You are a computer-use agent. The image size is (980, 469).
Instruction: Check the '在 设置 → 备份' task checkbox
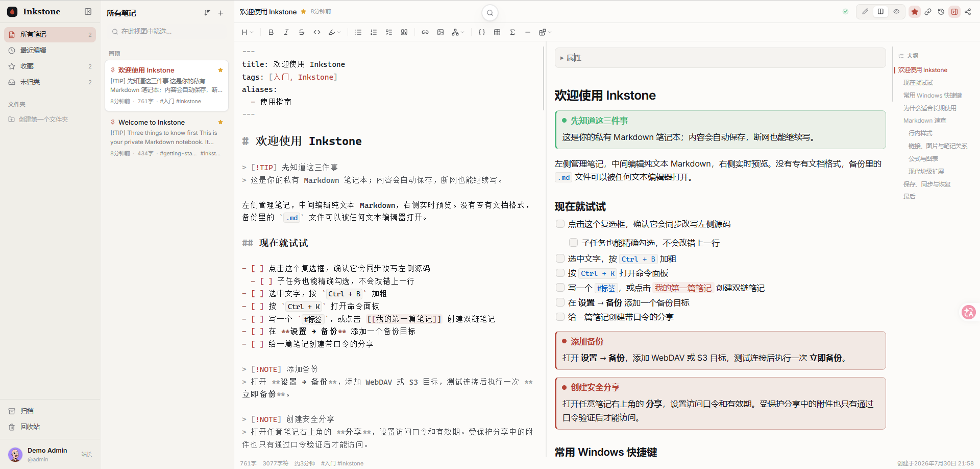click(x=560, y=302)
